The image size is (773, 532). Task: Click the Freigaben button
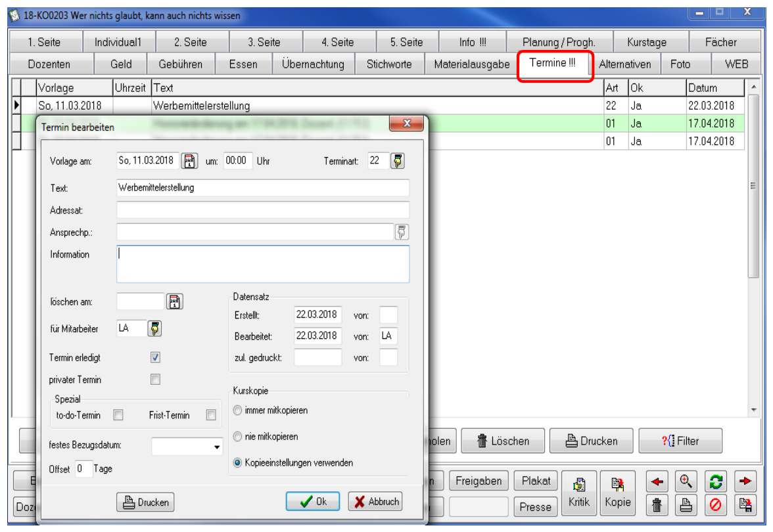[479, 481]
